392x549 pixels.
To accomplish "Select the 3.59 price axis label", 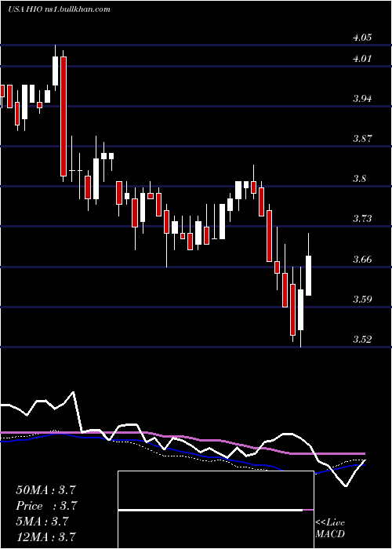I will (362, 299).
